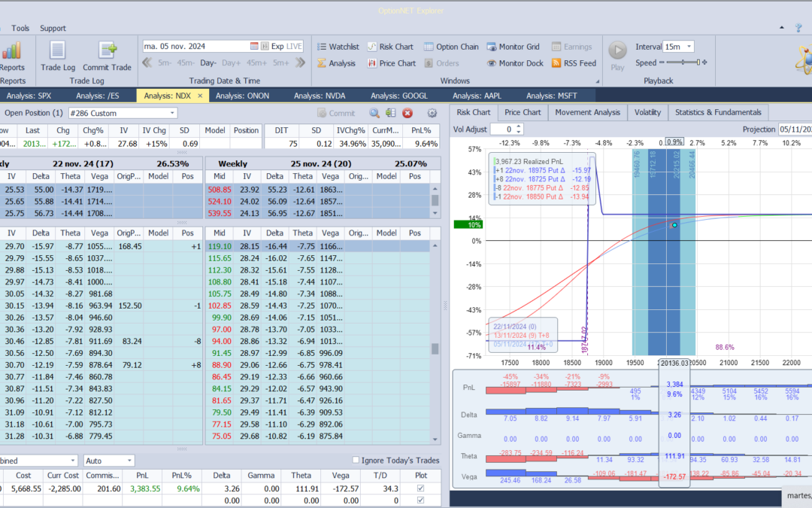
Task: Expand the Auto dropdown
Action: coord(129,461)
